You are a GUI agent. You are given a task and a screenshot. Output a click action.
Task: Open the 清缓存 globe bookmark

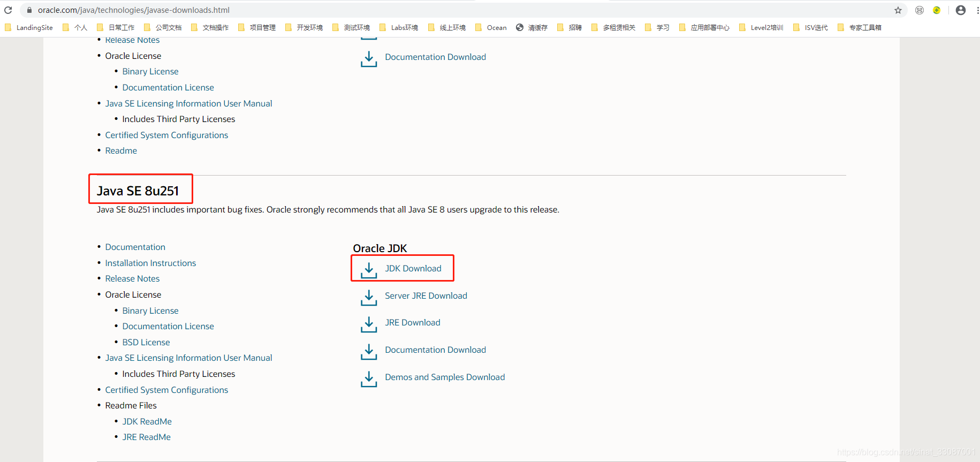coord(531,28)
